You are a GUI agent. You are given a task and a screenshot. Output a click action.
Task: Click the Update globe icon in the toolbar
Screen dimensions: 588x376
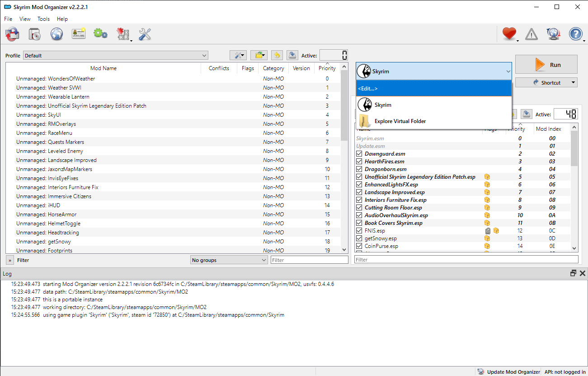point(553,34)
